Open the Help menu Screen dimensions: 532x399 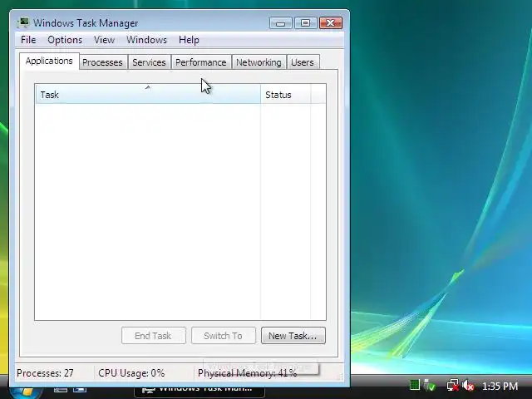coord(189,40)
